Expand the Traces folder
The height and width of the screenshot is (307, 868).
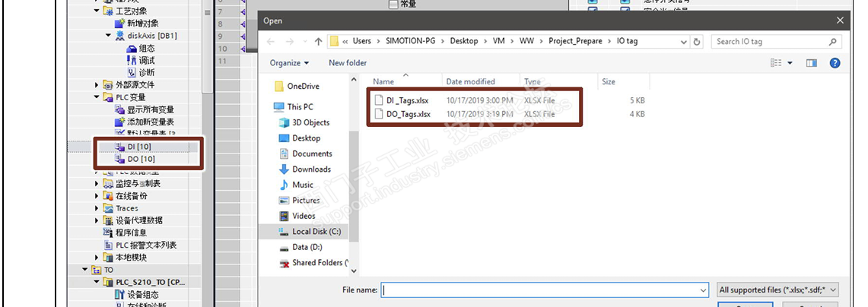point(97,208)
